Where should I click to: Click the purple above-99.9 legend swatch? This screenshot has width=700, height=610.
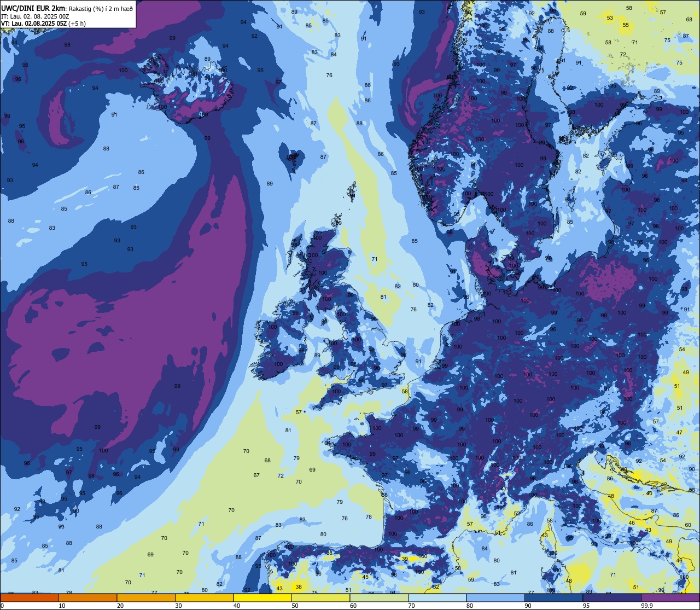[670, 597]
